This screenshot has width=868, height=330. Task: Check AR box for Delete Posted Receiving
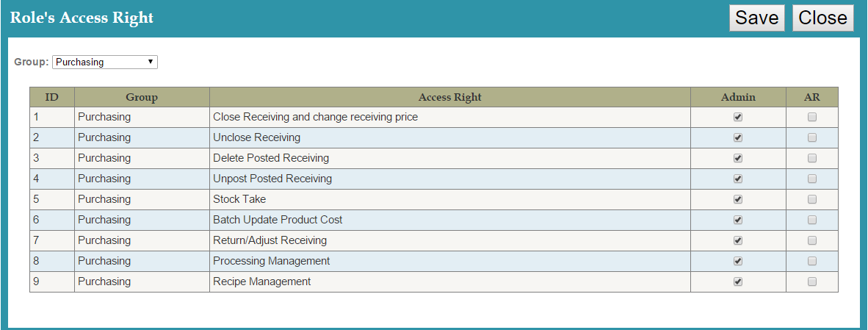point(811,158)
